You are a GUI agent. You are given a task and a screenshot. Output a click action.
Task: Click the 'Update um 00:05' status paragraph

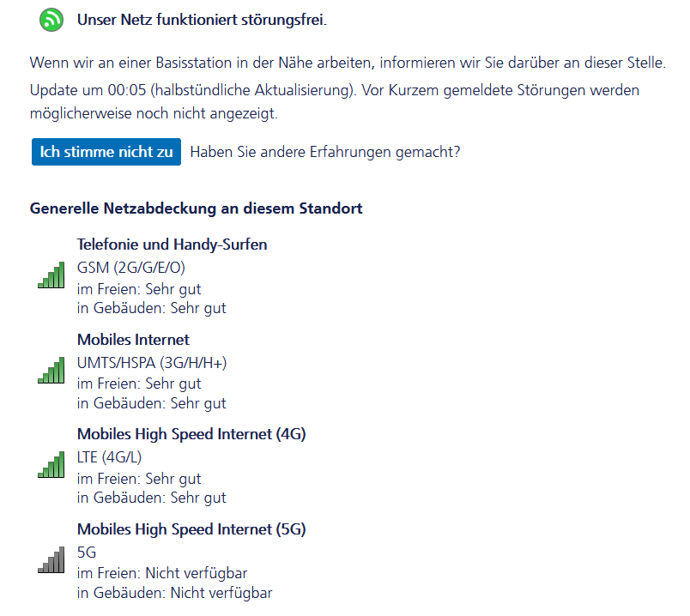pyautogui.click(x=335, y=101)
